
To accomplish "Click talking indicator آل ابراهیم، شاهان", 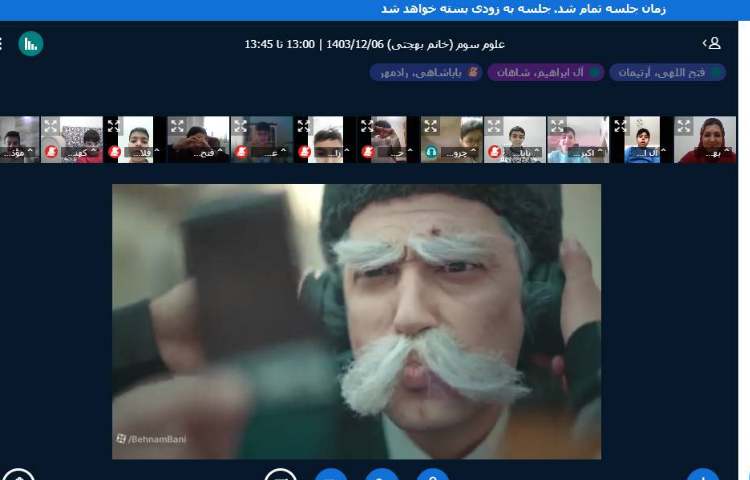I will pos(546,73).
